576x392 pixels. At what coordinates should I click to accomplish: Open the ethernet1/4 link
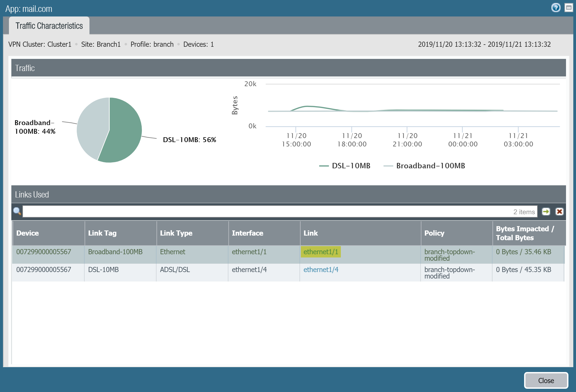[321, 270]
